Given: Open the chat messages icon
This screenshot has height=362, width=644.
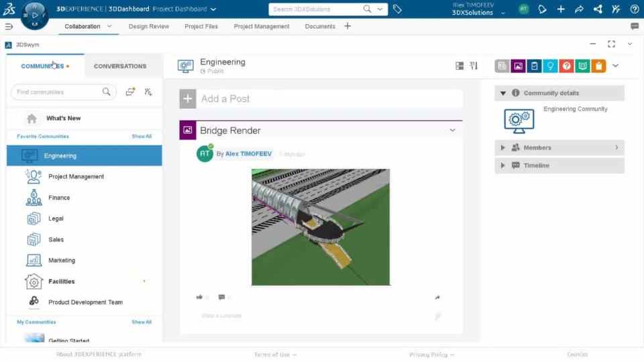Looking at the screenshot, I should point(635,26).
